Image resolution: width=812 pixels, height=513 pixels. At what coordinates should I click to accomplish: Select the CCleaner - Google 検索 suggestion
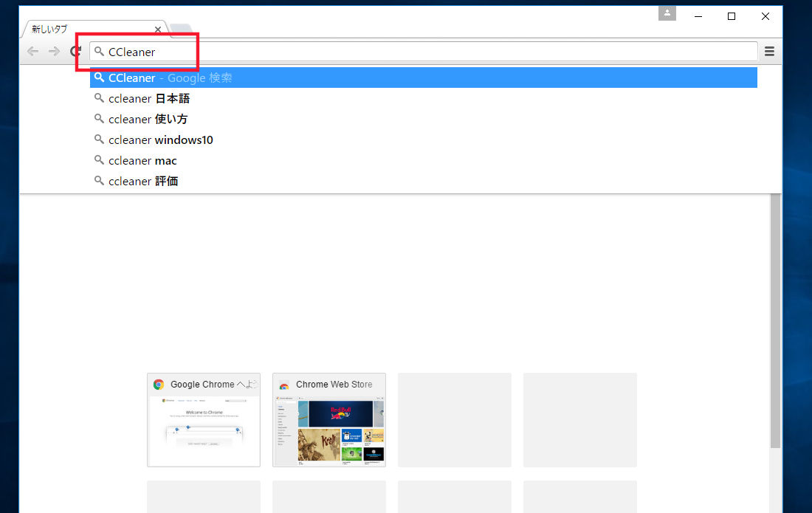pyautogui.click(x=424, y=78)
